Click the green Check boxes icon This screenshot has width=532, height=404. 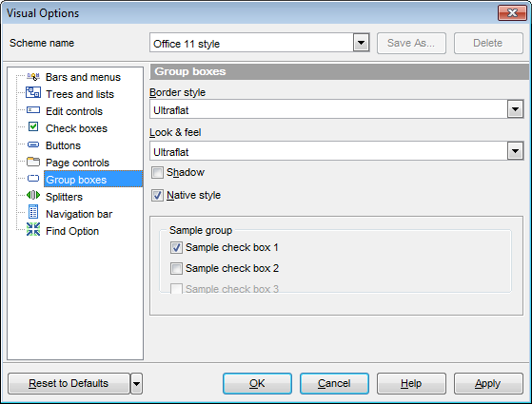(x=33, y=126)
